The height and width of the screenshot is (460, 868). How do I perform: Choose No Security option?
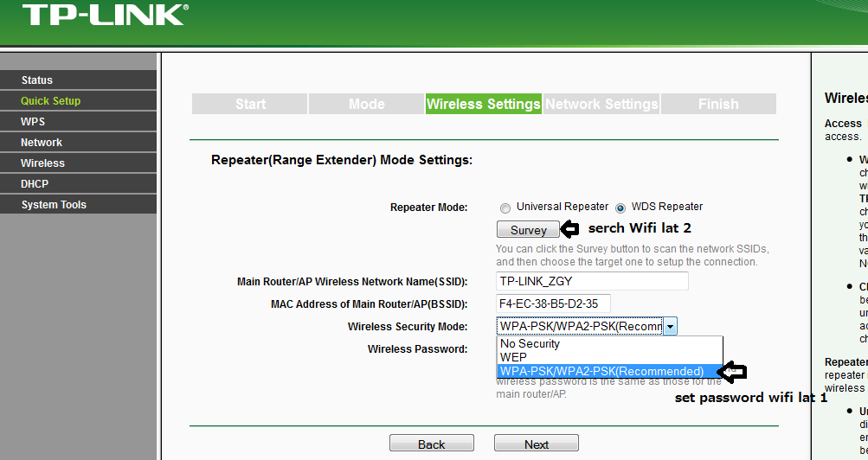[x=609, y=343]
